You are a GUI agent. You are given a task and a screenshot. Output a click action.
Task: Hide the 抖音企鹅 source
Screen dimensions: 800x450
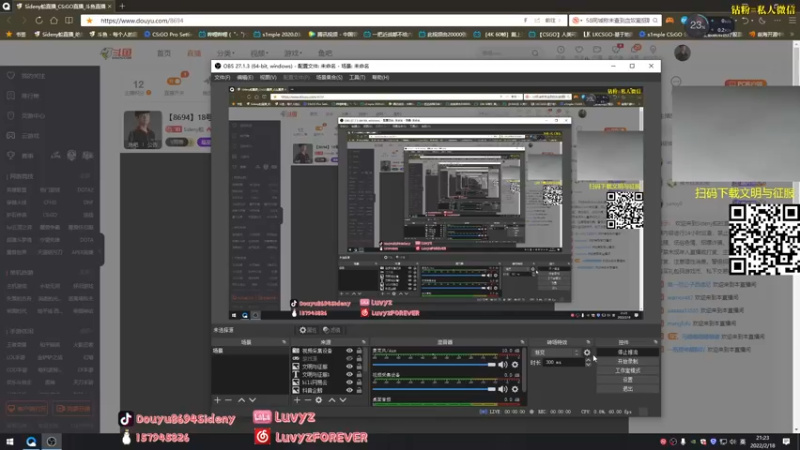349,390
